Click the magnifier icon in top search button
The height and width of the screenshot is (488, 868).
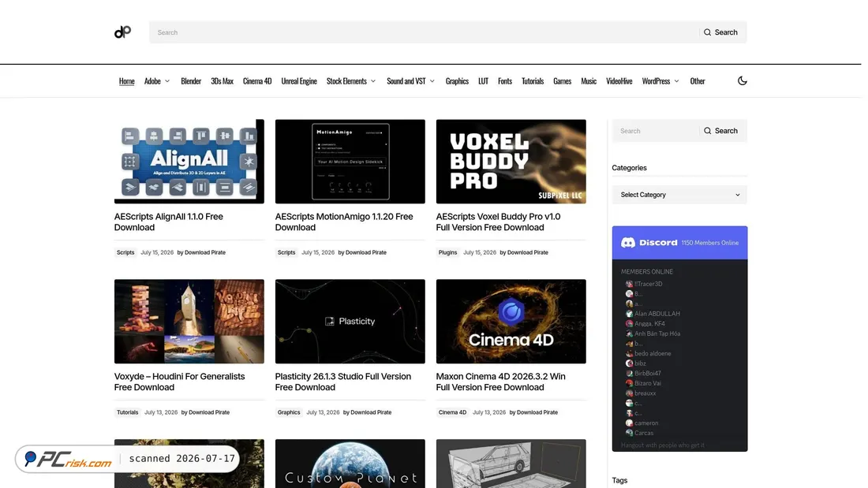pos(708,32)
